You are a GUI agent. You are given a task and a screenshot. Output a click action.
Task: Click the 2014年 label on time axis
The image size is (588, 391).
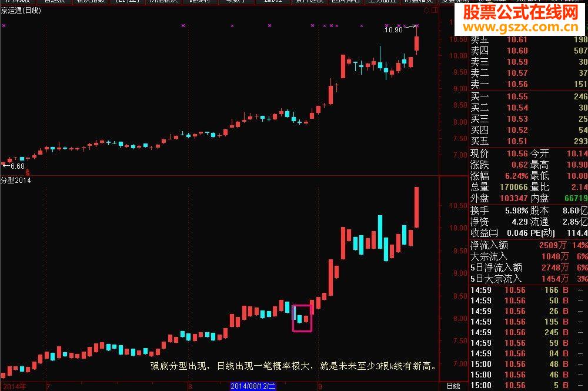pyautogui.click(x=15, y=386)
